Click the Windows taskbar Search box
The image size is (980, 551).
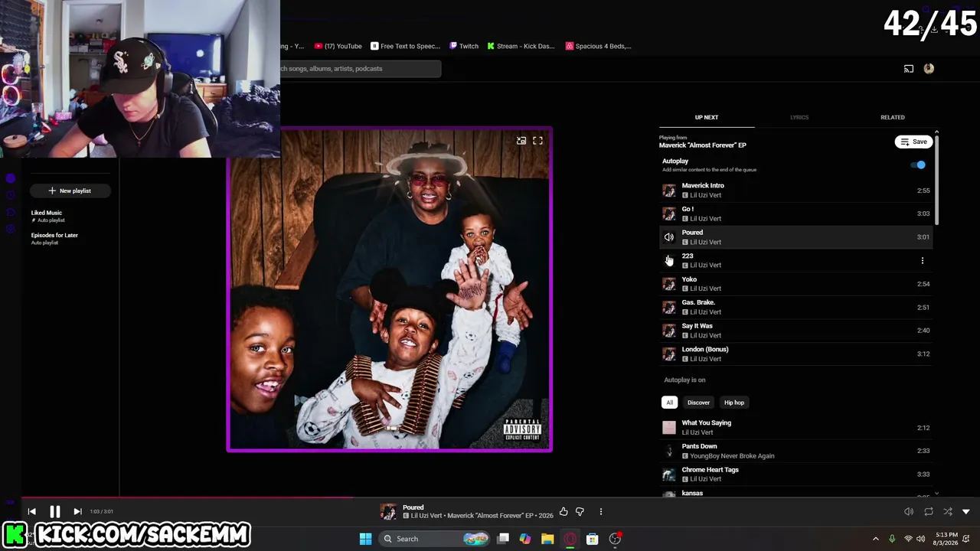[x=436, y=539]
